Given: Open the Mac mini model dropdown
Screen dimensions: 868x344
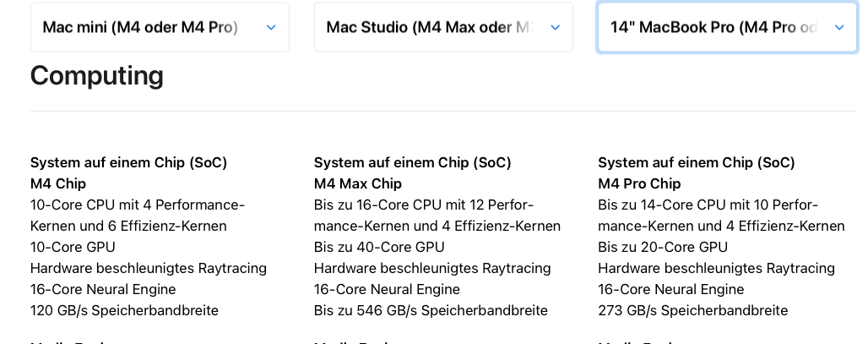Looking at the screenshot, I should 160,27.
